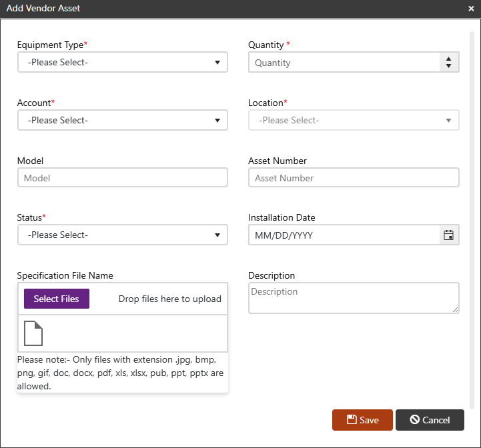Click the Installation Date label
The height and width of the screenshot is (448, 481).
point(282,217)
